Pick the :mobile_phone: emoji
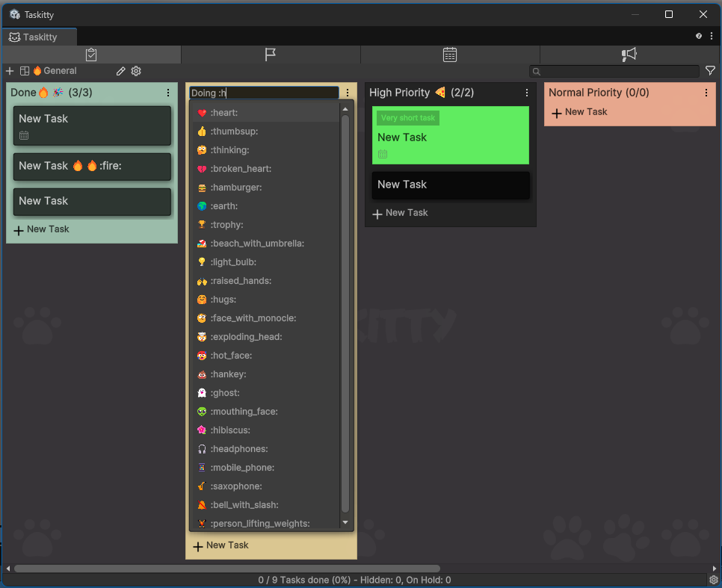The height and width of the screenshot is (588, 722). (265, 468)
